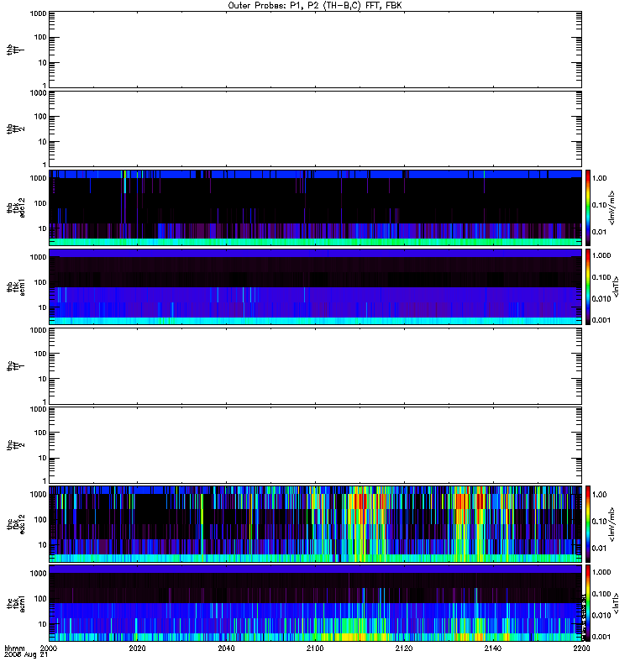Select the second empty thc FFT panel
Image resolution: width=630 pixels, height=672 pixels.
315,444
